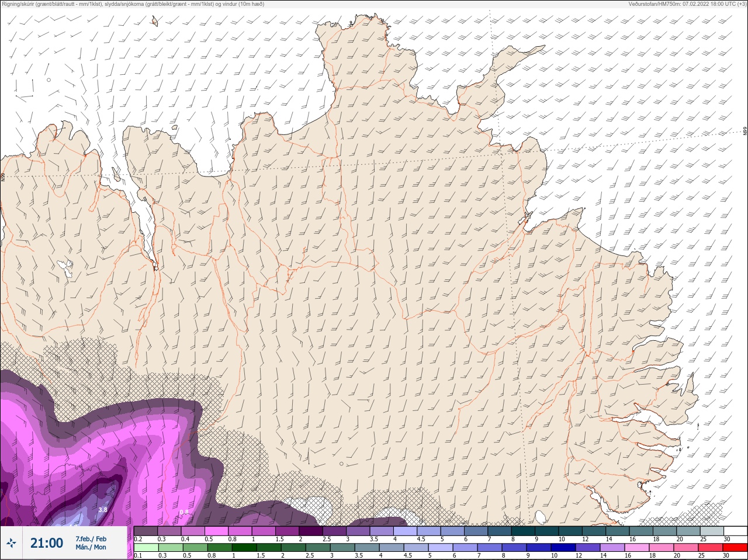
Task: Pick the pale green first swatch in bottom legend row
Action: 146,548
